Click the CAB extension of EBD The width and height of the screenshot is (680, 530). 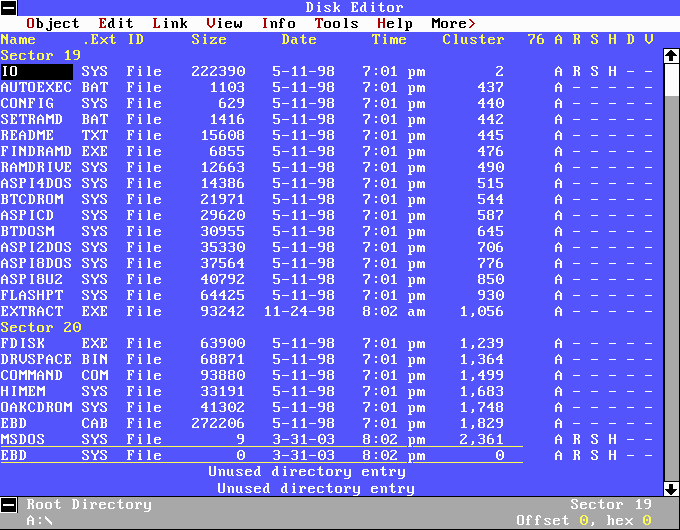point(95,423)
